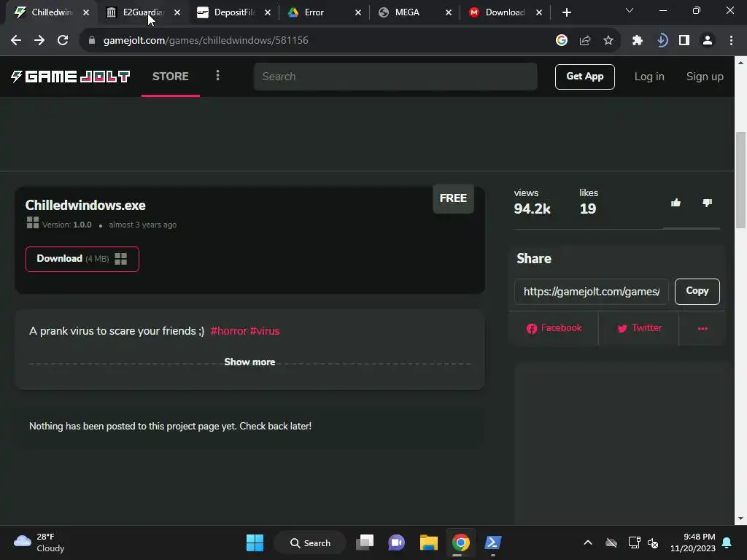Like the game with thumbs up
The image size is (747, 560).
pyautogui.click(x=676, y=203)
